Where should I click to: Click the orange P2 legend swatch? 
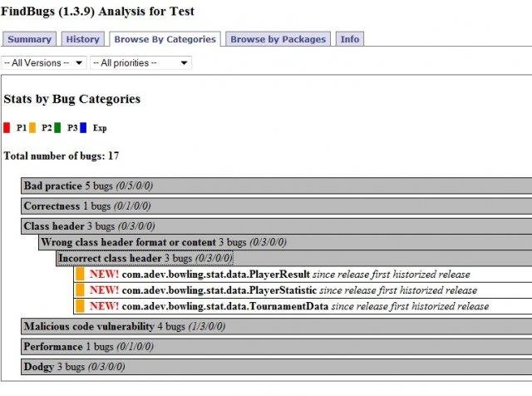32,127
